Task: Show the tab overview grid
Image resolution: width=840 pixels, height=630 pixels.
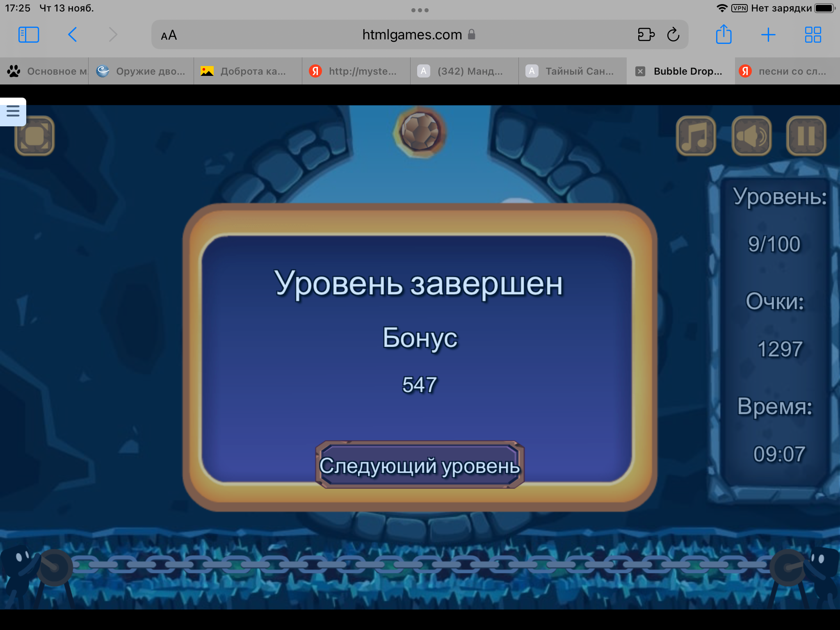Action: pos(813,35)
